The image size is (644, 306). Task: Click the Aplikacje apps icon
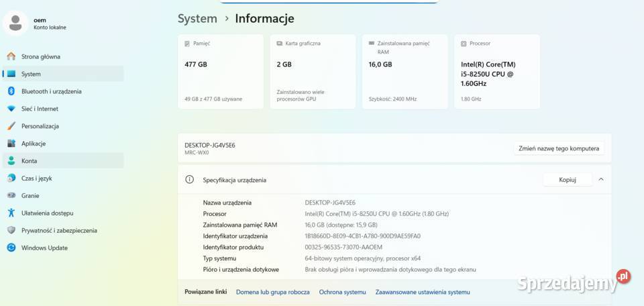[x=11, y=144]
